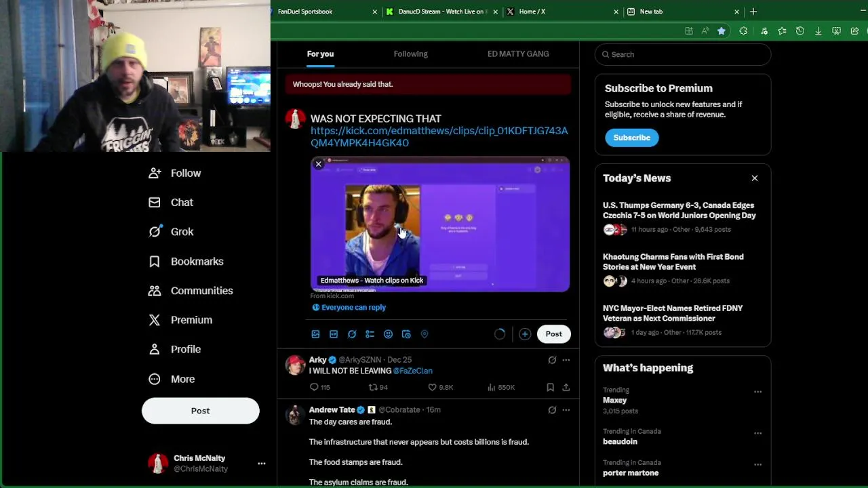
Task: Close the Home / X browser tab
Action: [x=616, y=12]
